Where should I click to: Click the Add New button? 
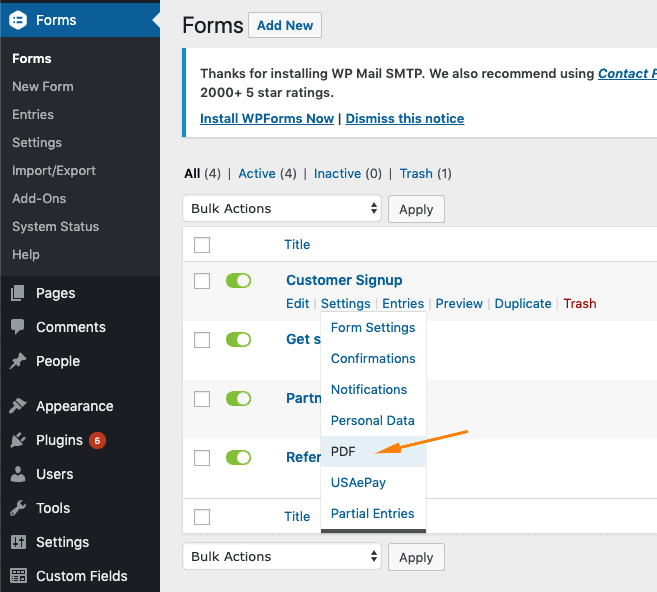[285, 25]
